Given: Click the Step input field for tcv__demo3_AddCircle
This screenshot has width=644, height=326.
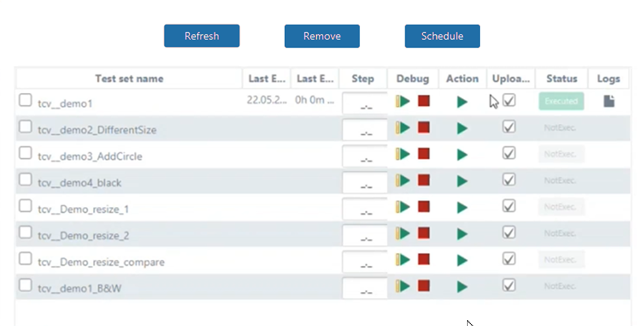Looking at the screenshot, I should [x=364, y=157].
